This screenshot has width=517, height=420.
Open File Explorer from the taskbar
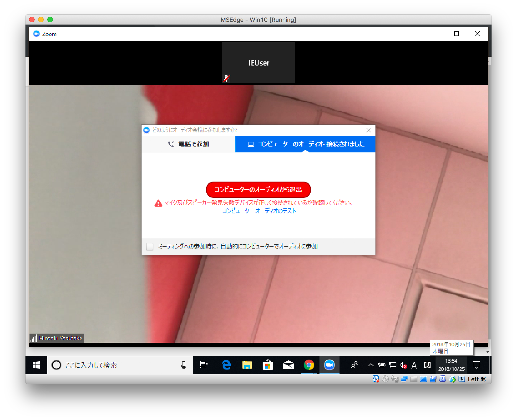[247, 365]
